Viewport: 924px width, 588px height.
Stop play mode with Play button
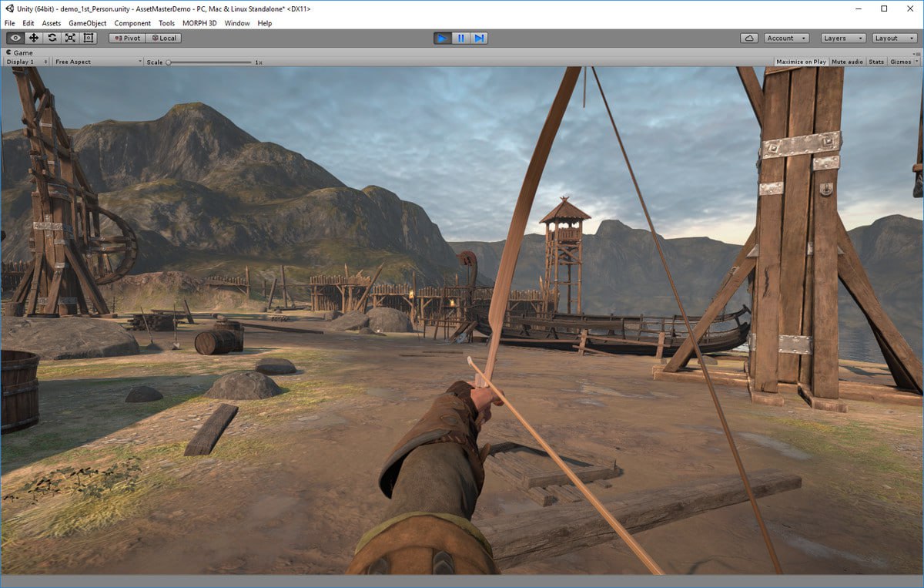(442, 38)
